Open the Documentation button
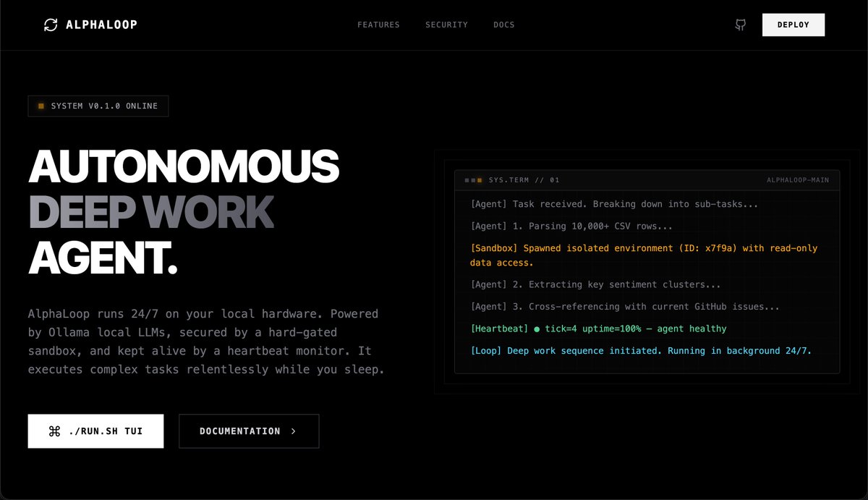The image size is (868, 500). (x=249, y=431)
